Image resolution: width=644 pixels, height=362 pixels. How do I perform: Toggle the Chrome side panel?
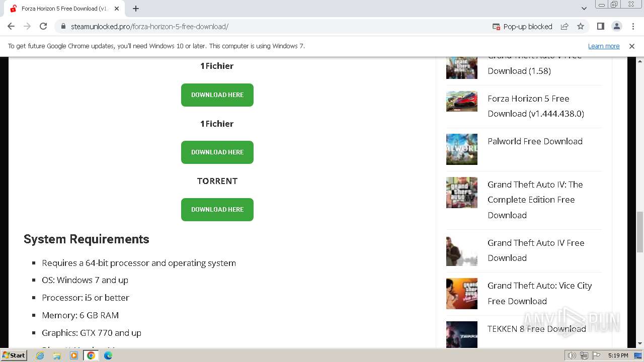(600, 26)
